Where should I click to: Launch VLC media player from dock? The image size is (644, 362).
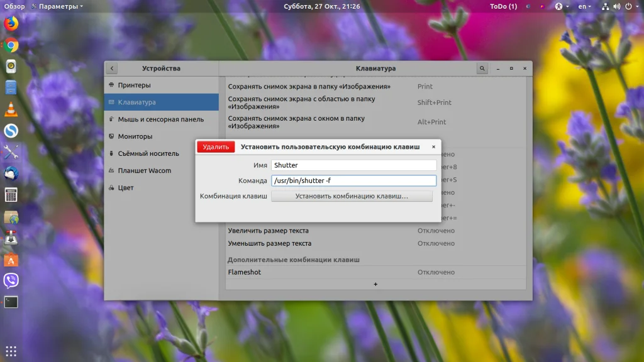pyautogui.click(x=11, y=109)
